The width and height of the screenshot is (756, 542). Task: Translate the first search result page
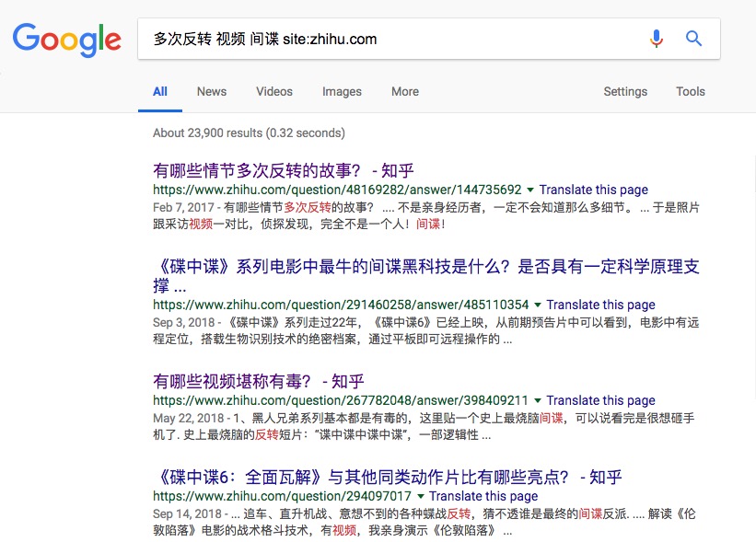593,190
